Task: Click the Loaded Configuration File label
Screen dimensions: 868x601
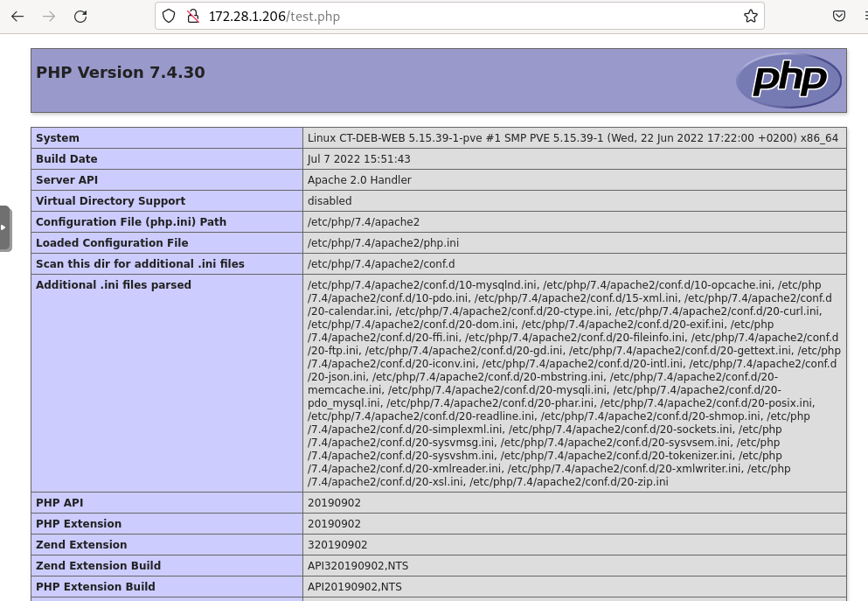Action: click(x=112, y=243)
